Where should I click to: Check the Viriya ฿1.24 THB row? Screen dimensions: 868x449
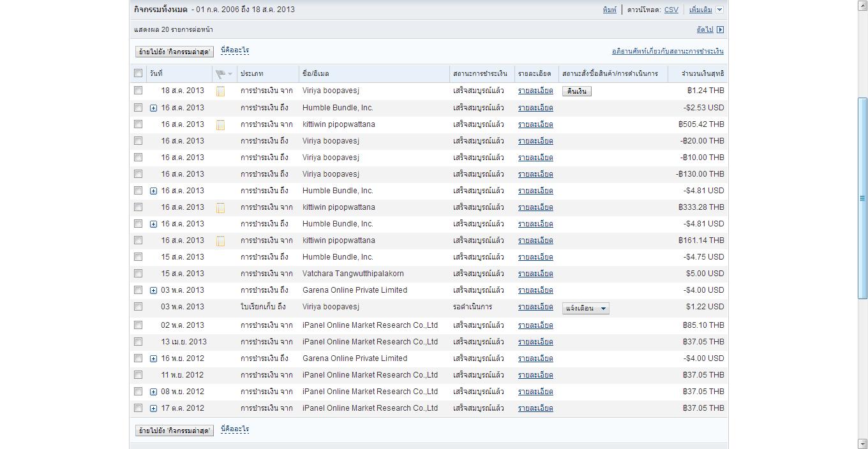coord(138,91)
